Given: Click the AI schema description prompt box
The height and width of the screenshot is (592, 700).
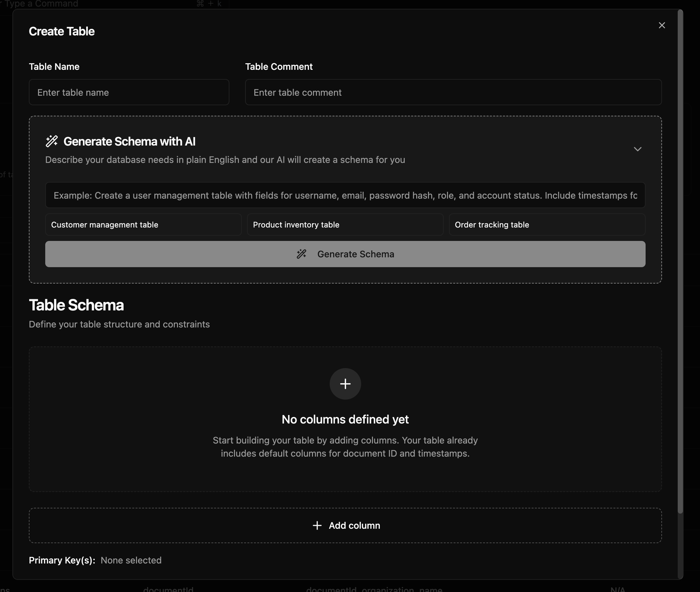Looking at the screenshot, I should coord(345,195).
